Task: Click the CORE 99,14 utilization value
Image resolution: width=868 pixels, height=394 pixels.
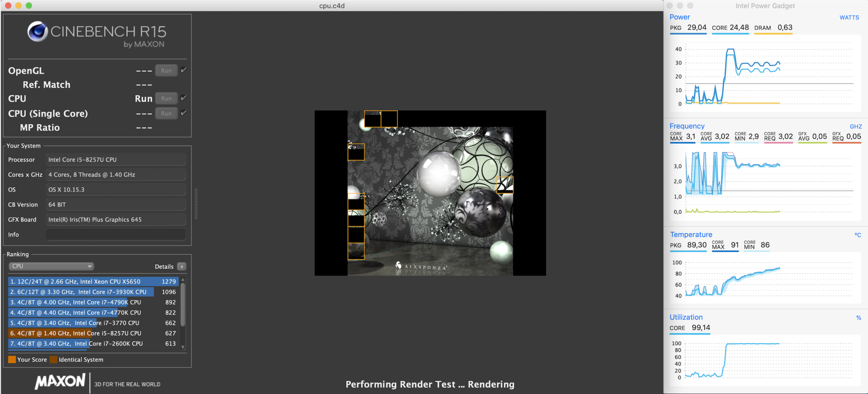Action: [x=690, y=328]
